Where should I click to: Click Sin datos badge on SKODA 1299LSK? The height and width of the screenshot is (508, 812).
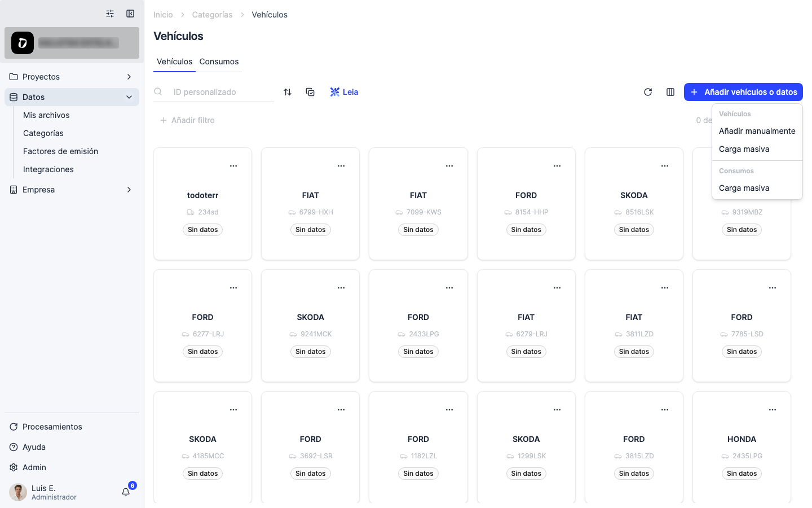point(526,474)
